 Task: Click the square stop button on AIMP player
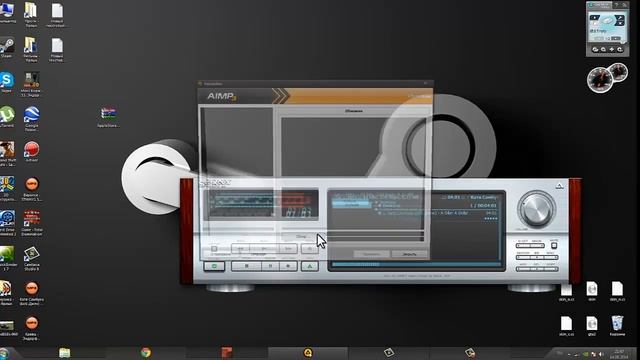pyautogui.click(x=246, y=266)
